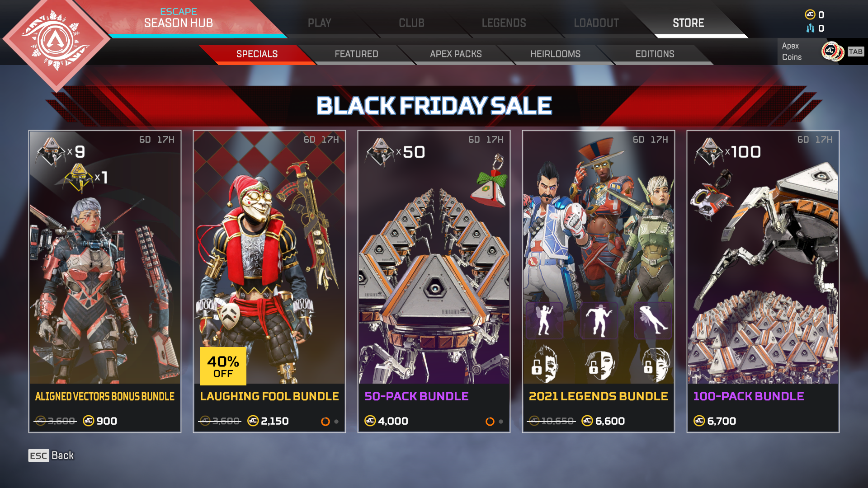Select the middle emote icon in 2021 Legends Bundle
The image size is (868, 488).
pos(599,320)
